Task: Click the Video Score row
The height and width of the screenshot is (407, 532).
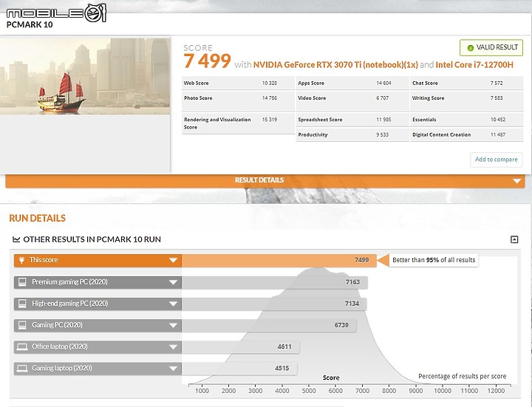Action: click(x=352, y=101)
